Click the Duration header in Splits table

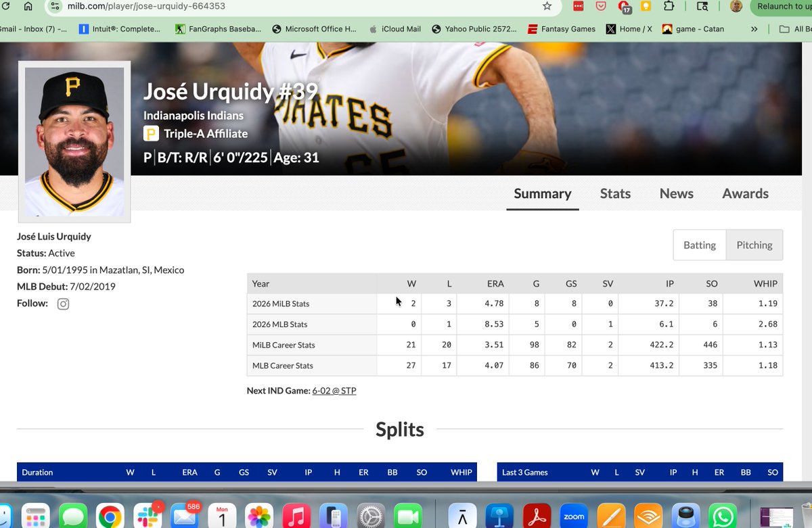click(x=37, y=473)
